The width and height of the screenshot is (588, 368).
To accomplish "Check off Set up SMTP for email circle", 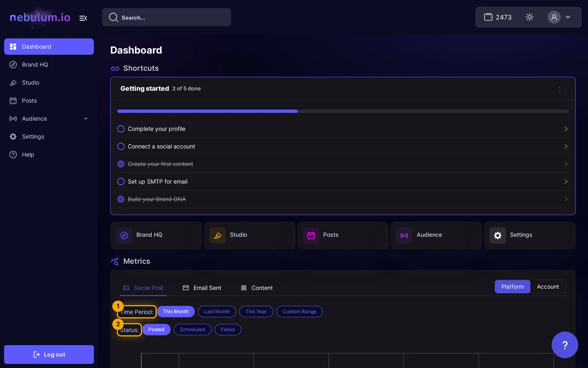I will tap(121, 181).
